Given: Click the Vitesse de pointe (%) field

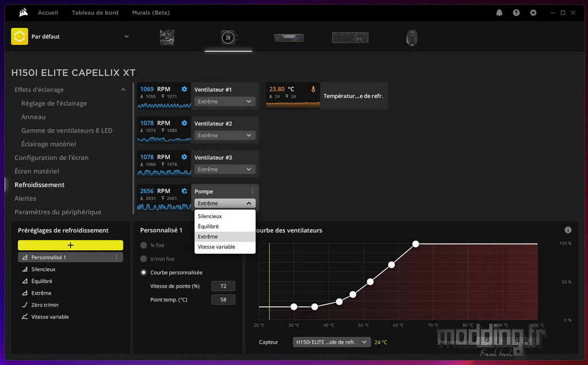Looking at the screenshot, I should pos(223,286).
